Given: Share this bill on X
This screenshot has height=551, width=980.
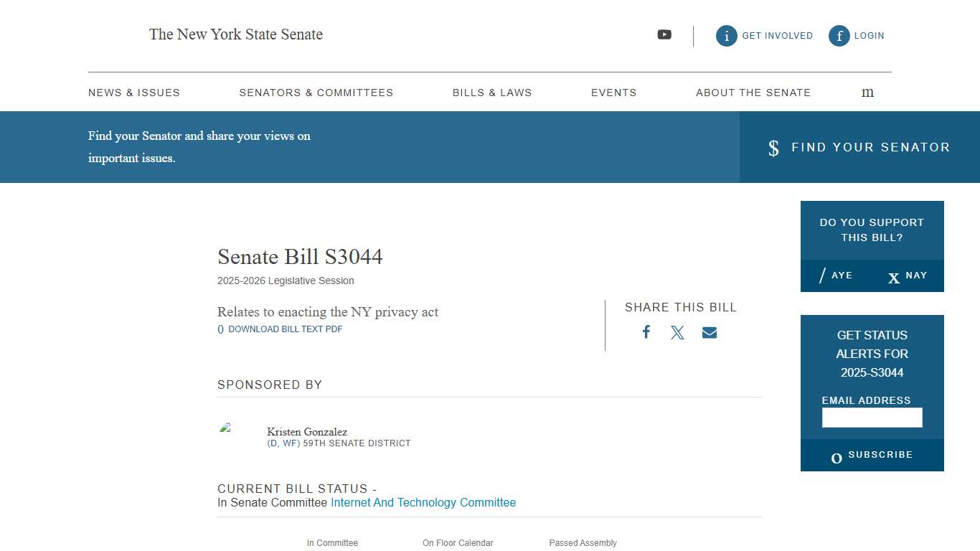Looking at the screenshot, I should [677, 331].
